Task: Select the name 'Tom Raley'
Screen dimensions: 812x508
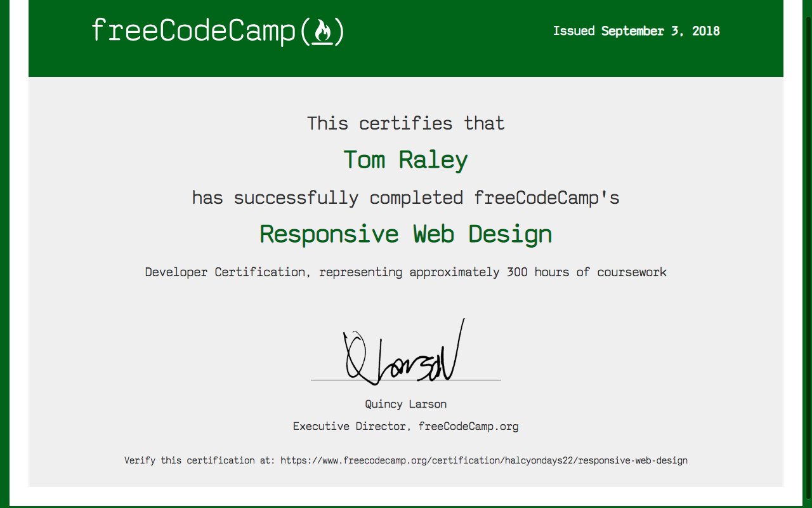Action: click(406, 160)
